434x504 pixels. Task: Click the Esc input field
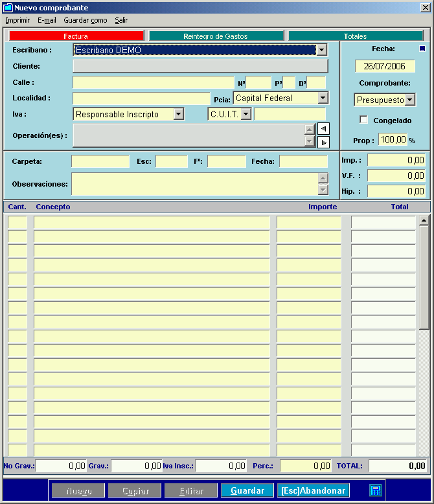172,161
